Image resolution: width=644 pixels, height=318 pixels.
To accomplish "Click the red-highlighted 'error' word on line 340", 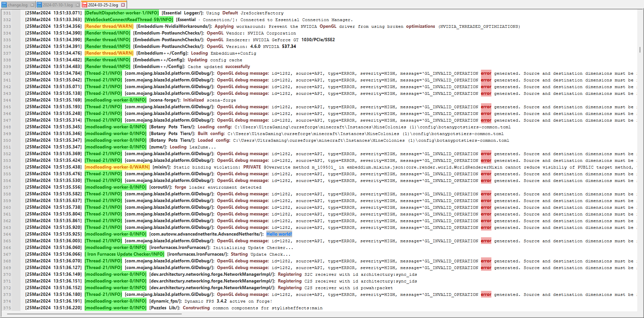I will [x=486, y=73].
